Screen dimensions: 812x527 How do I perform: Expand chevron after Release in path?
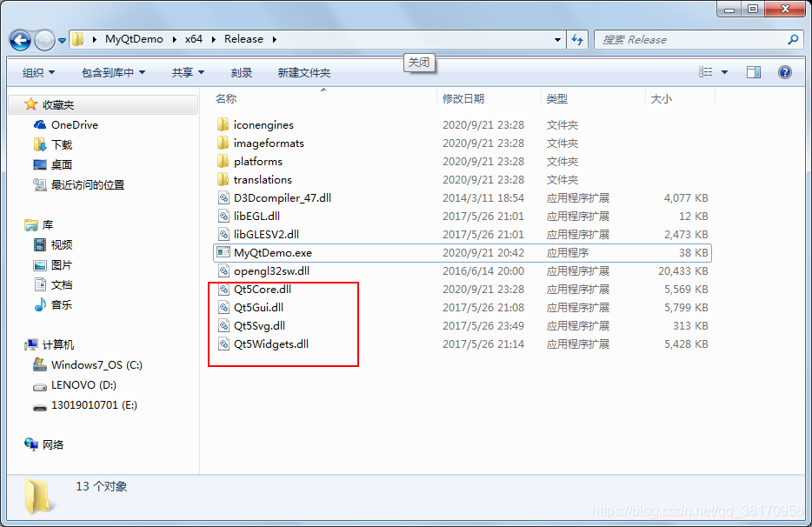coord(275,39)
